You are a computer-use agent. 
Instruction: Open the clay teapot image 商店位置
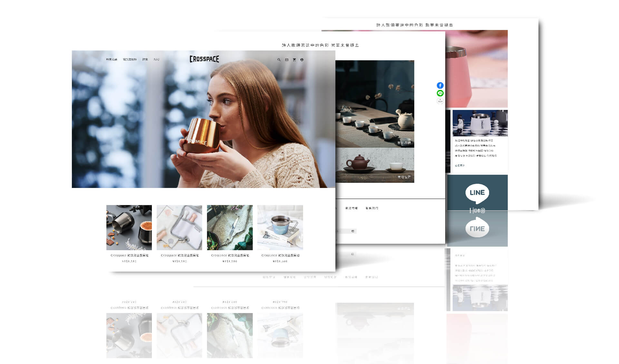point(375,165)
